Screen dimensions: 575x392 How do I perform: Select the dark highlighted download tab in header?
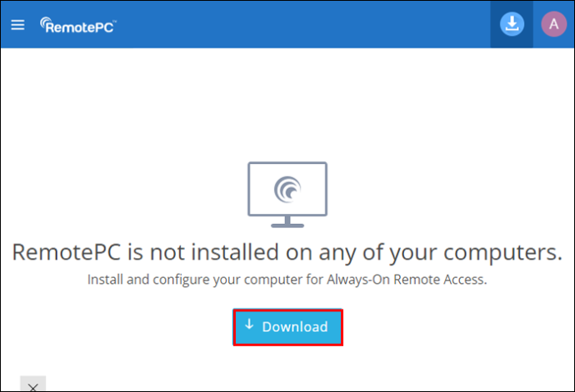[512, 24]
